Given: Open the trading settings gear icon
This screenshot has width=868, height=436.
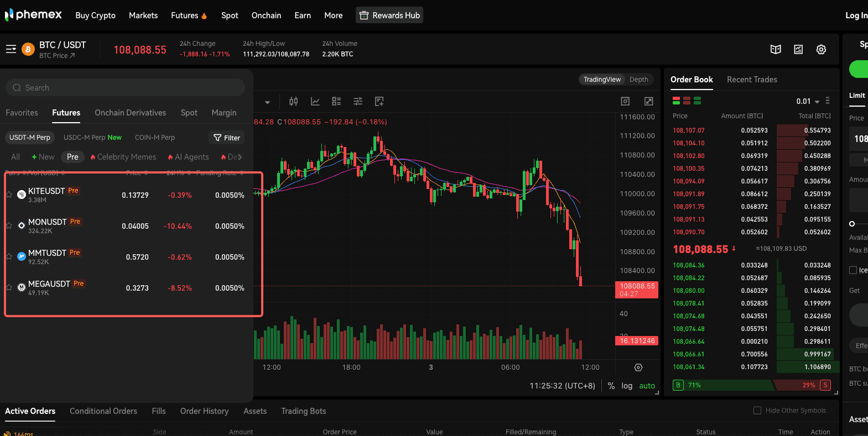Looking at the screenshot, I should [821, 50].
